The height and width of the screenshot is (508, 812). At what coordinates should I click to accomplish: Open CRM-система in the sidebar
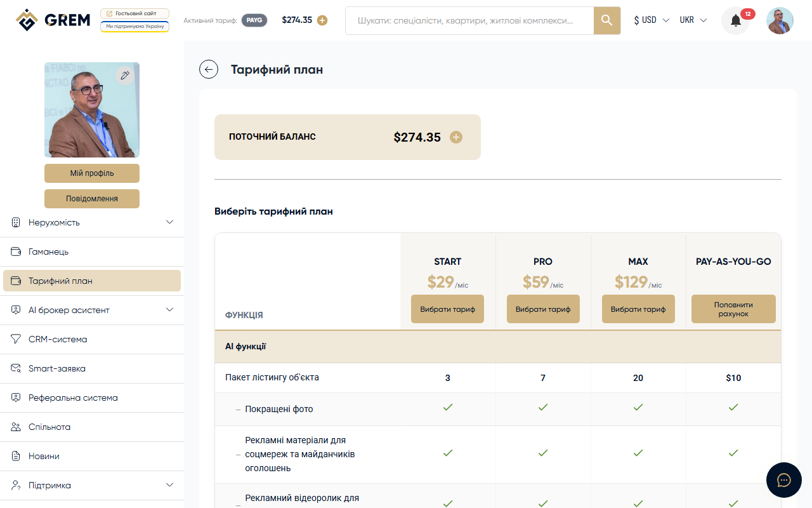(58, 339)
